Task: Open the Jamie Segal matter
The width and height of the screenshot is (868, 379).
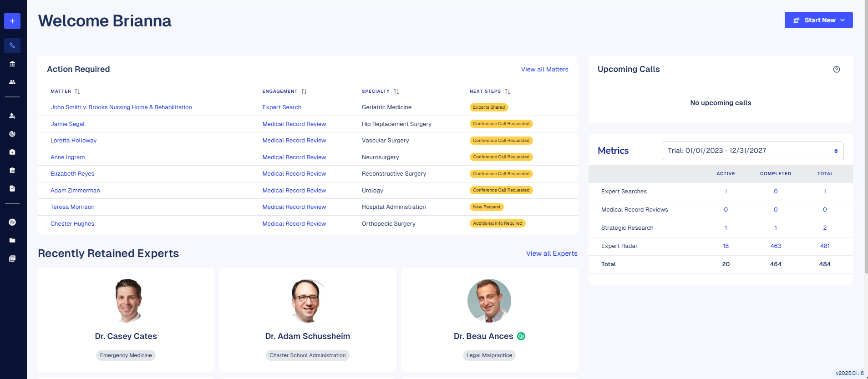Action: pos(67,124)
